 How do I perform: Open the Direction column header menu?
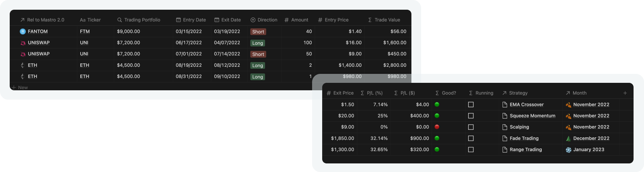click(264, 20)
